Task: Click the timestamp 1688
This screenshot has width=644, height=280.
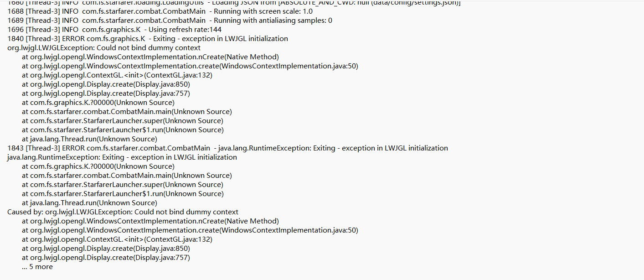Action: point(15,11)
